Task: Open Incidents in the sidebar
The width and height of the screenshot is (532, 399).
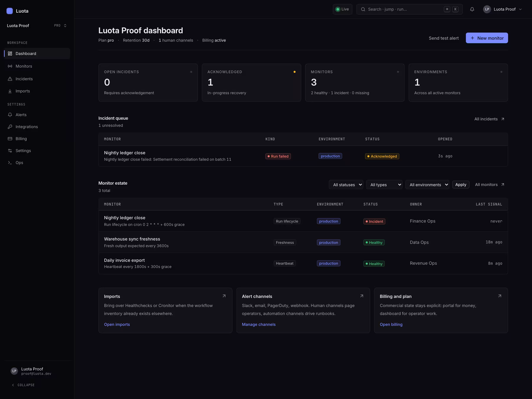Action: (37, 79)
